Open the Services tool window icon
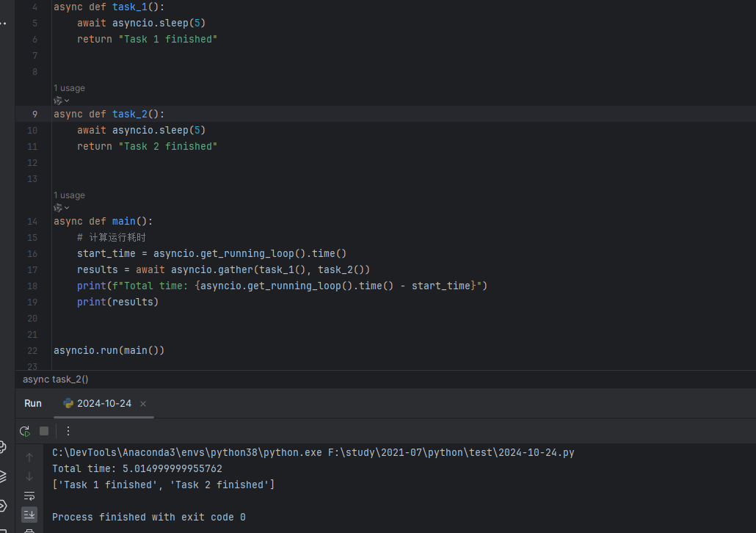Image resolution: width=756 pixels, height=533 pixels. point(3,506)
